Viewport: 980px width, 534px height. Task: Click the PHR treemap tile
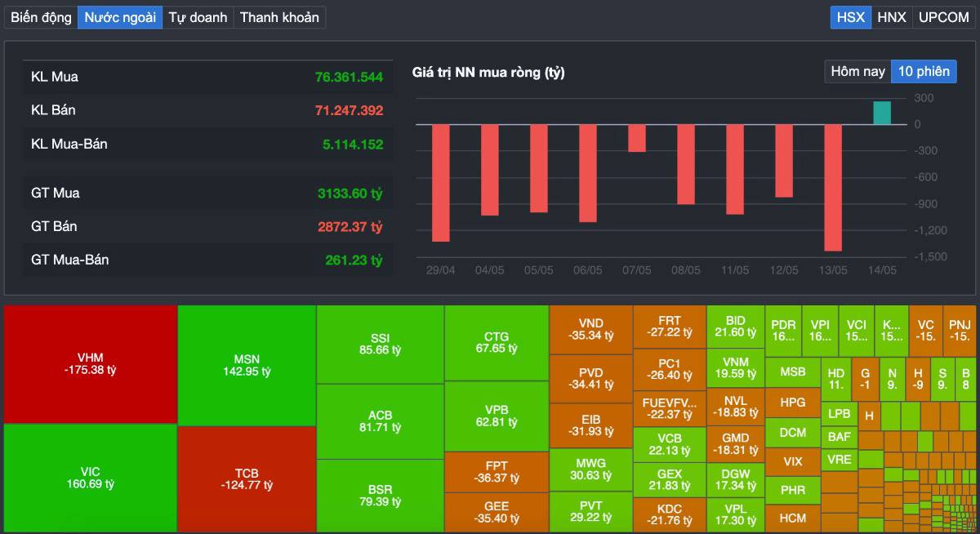792,491
